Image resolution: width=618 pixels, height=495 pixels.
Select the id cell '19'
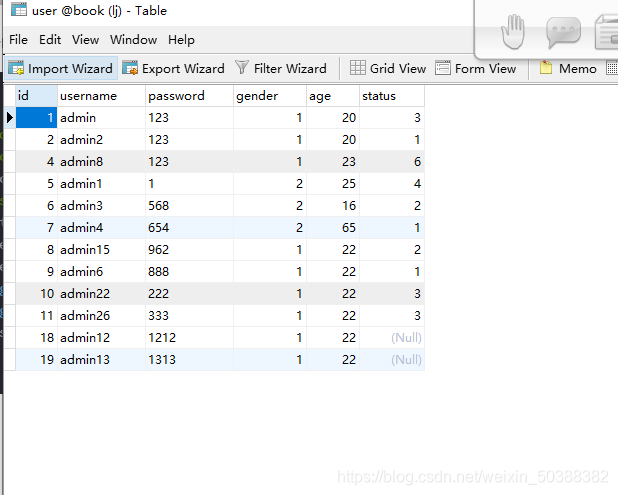tap(36, 359)
